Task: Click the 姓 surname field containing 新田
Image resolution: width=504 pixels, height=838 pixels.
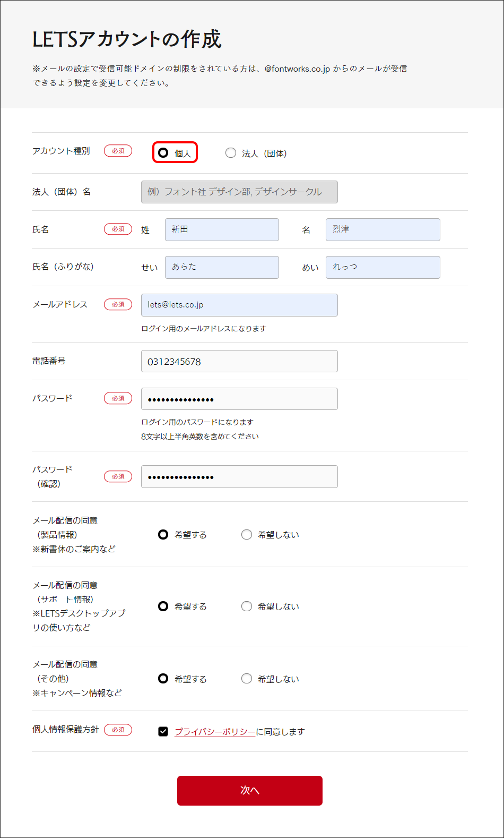Action: coord(222,229)
